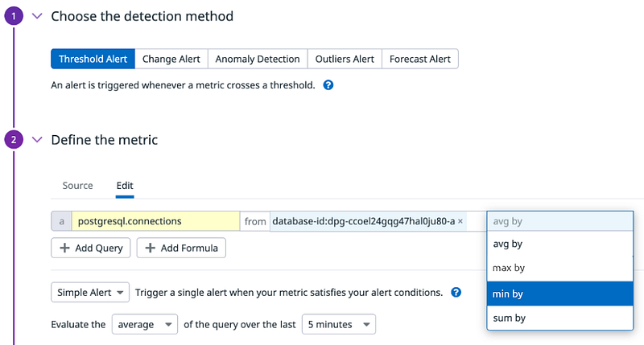The width and height of the screenshot is (644, 345).
Task: Pick Forecast Alert detection method
Action: 419,59
